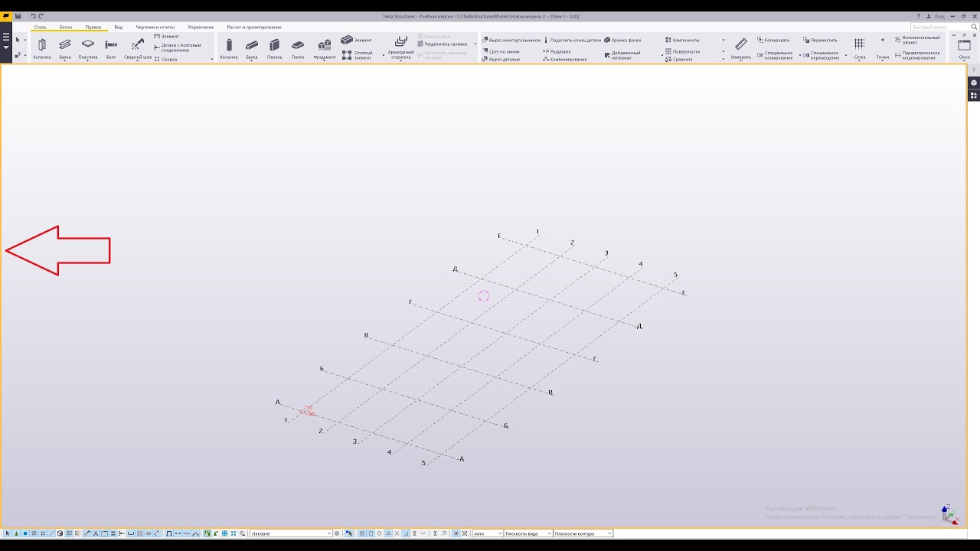Select the Точки (points) tool

click(883, 48)
